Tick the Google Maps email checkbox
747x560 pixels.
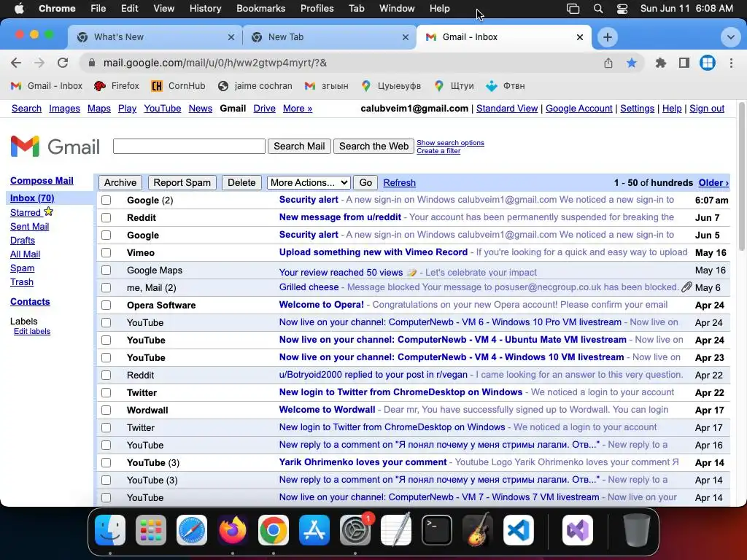click(107, 270)
